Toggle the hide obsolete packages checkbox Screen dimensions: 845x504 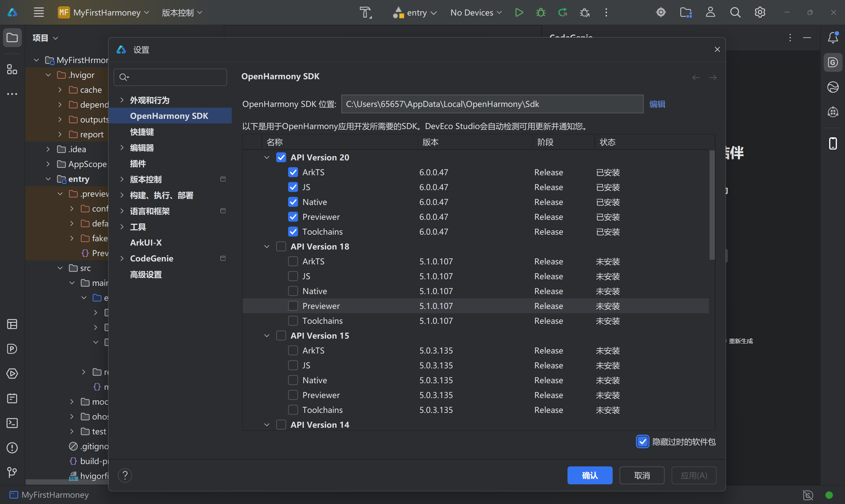(x=642, y=442)
